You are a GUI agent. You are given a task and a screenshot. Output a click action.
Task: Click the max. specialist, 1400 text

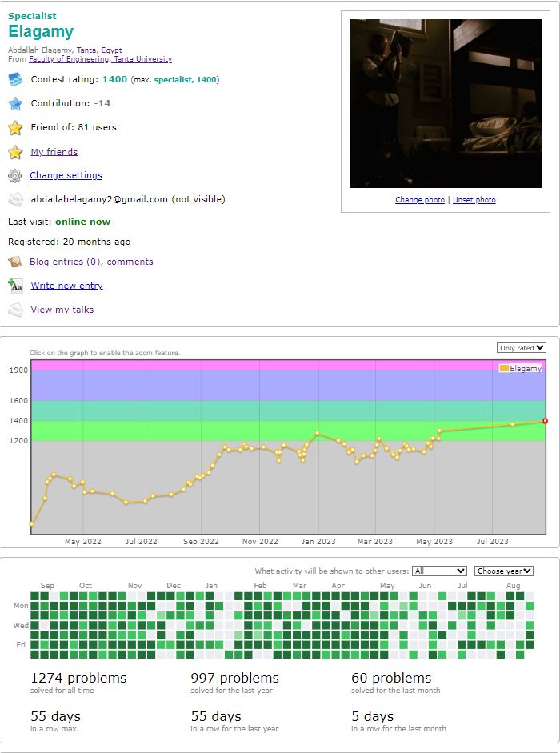point(175,80)
